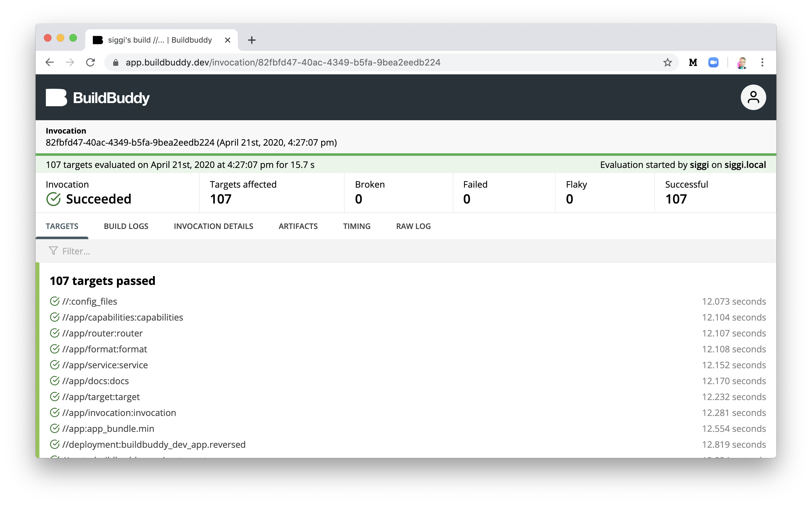This screenshot has height=505, width=812.
Task: Click the Flaky 0 count
Action: click(x=570, y=199)
